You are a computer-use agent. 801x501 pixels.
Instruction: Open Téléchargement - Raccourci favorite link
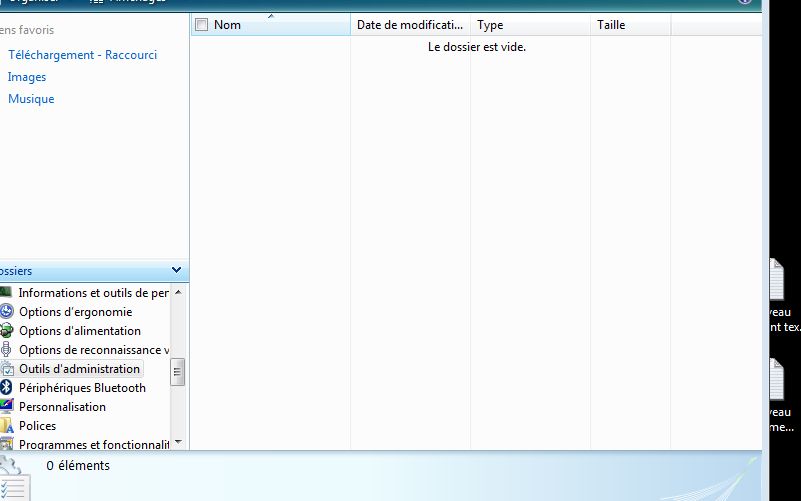[x=82, y=55]
